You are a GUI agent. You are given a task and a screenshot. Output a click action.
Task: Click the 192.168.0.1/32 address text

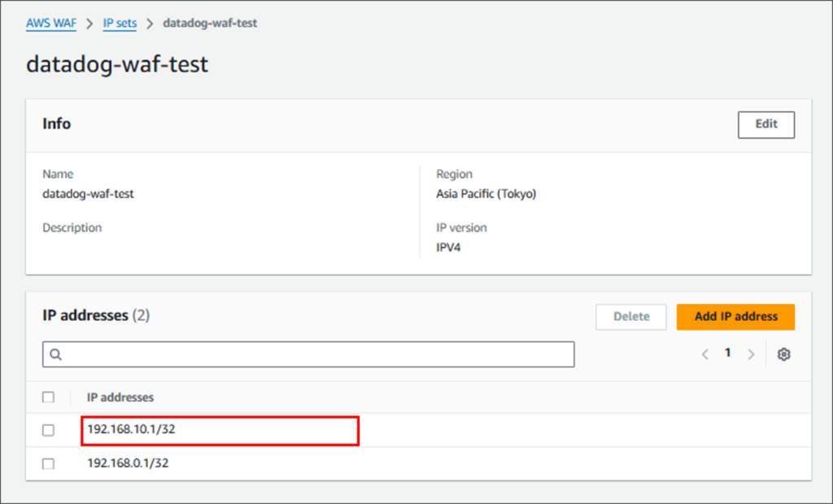[x=128, y=463]
